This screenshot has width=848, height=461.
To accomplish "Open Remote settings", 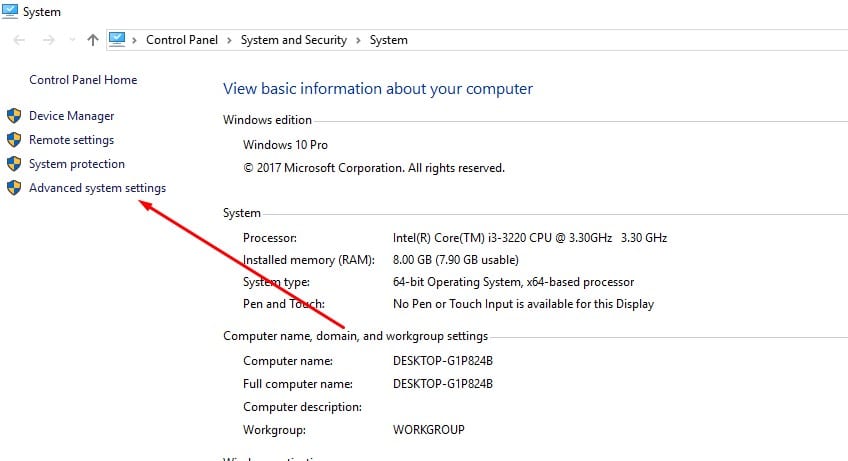I will coord(71,140).
